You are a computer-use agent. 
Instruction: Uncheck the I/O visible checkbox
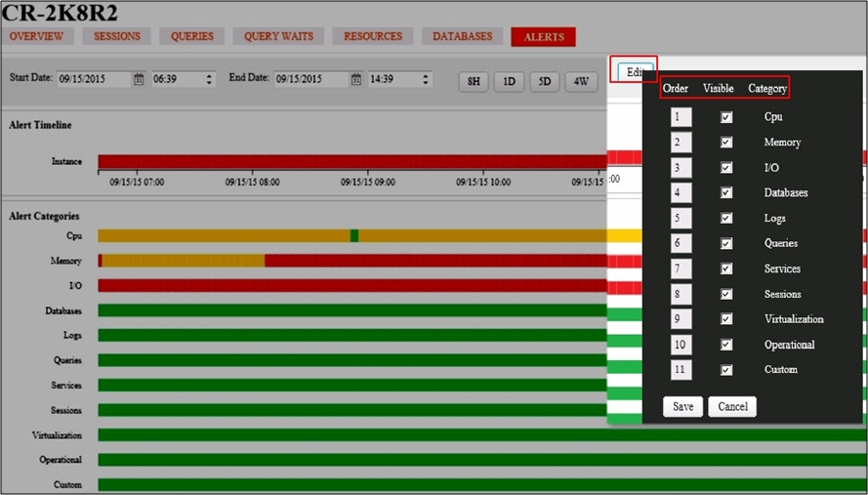(726, 167)
